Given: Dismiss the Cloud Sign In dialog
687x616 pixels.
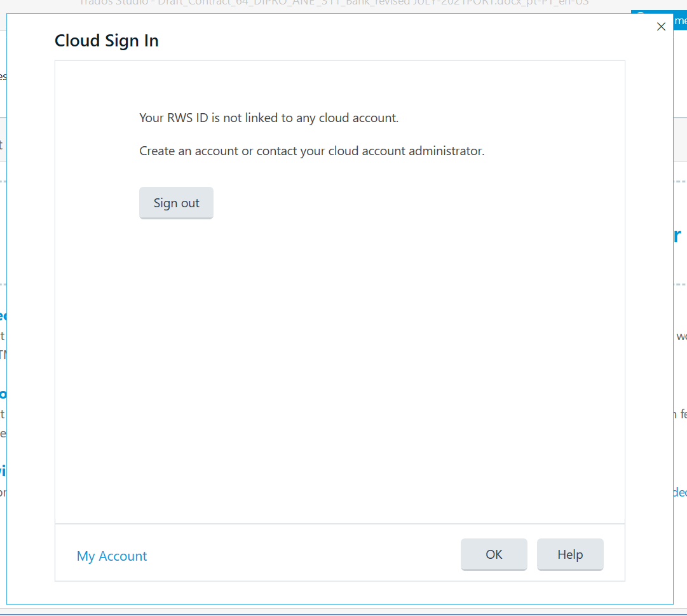Looking at the screenshot, I should tap(661, 27).
